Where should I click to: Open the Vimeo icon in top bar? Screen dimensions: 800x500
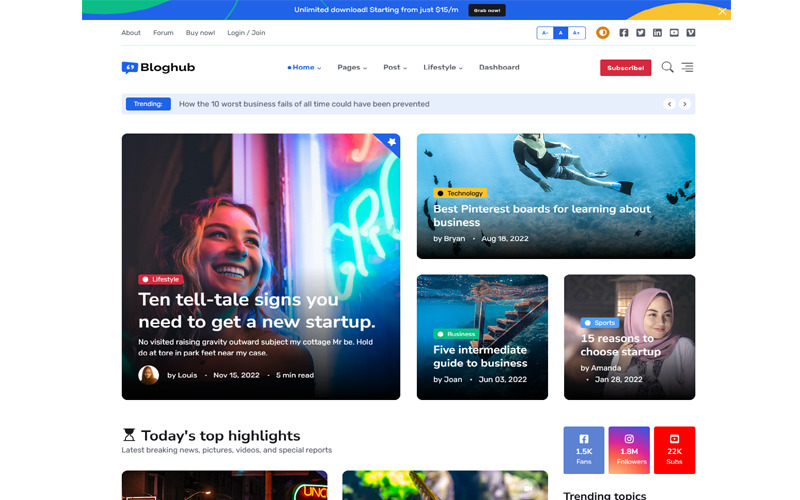691,33
